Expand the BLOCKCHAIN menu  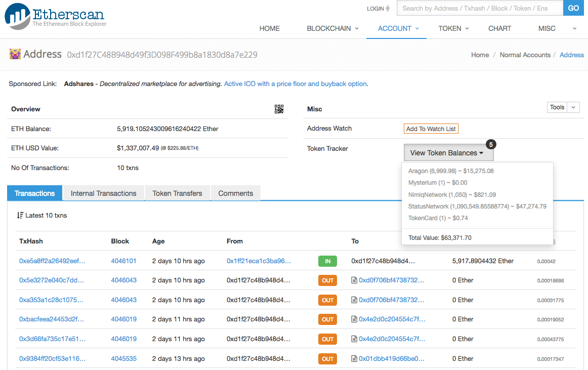tap(332, 28)
